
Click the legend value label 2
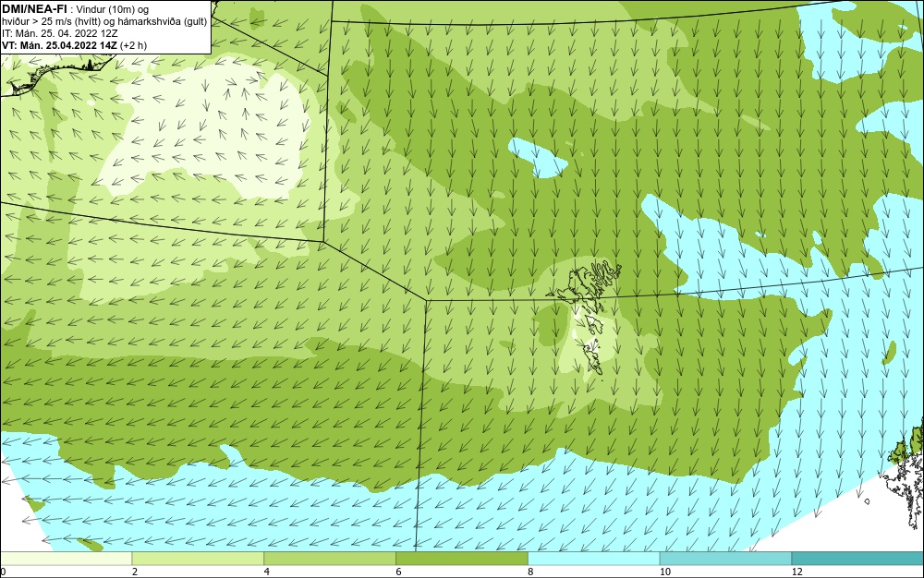click(135, 572)
